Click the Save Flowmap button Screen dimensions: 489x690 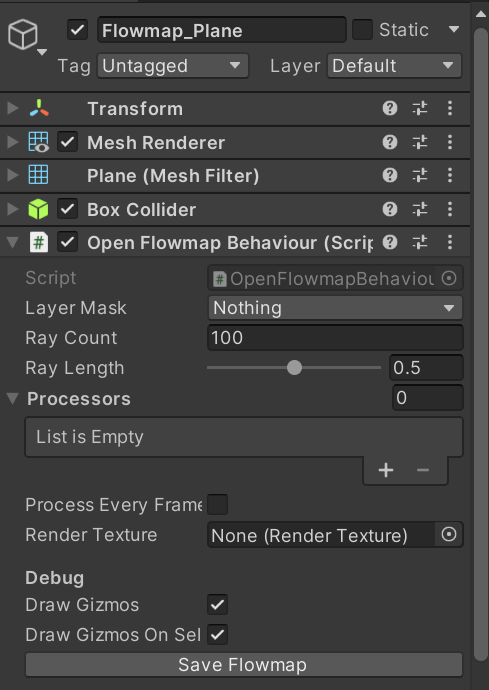[x=243, y=664]
